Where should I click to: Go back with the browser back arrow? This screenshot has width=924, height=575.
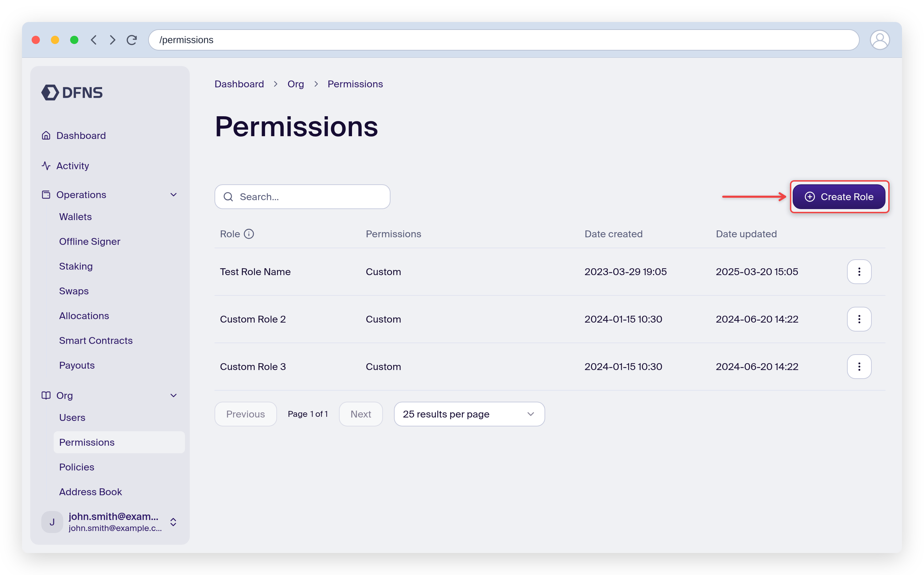click(94, 40)
